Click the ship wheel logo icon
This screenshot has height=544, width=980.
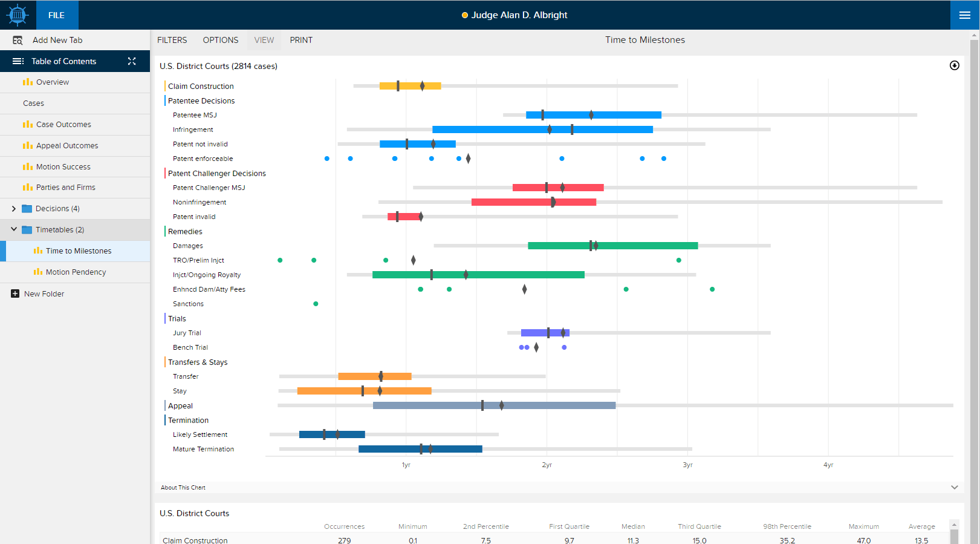pos(18,15)
